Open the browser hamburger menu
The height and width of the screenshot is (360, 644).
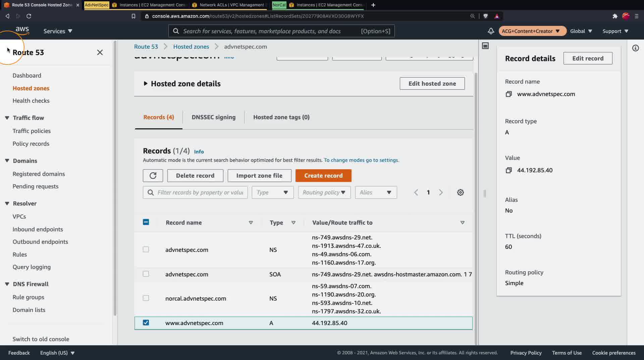coord(636,16)
